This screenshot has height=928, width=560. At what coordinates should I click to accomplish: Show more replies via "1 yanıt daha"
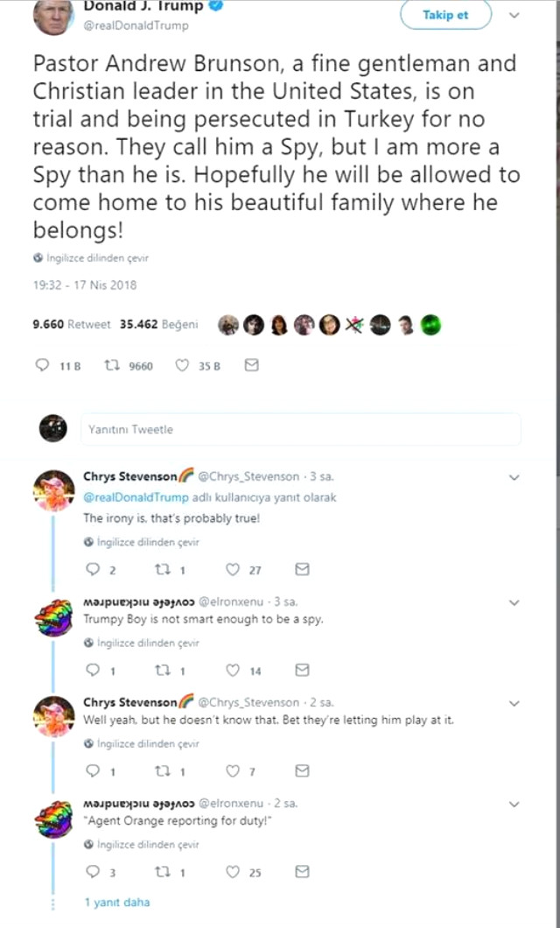(116, 903)
